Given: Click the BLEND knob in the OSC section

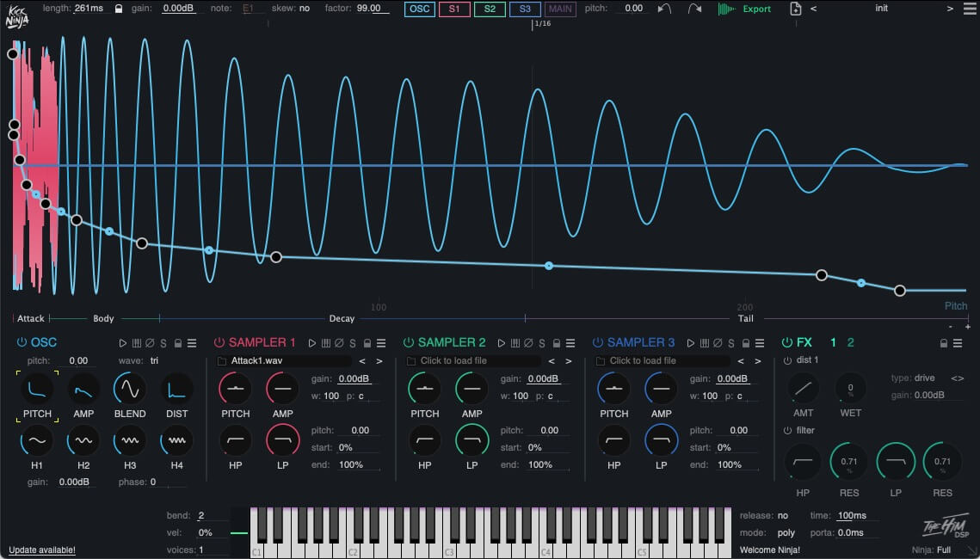Looking at the screenshot, I should tap(130, 390).
